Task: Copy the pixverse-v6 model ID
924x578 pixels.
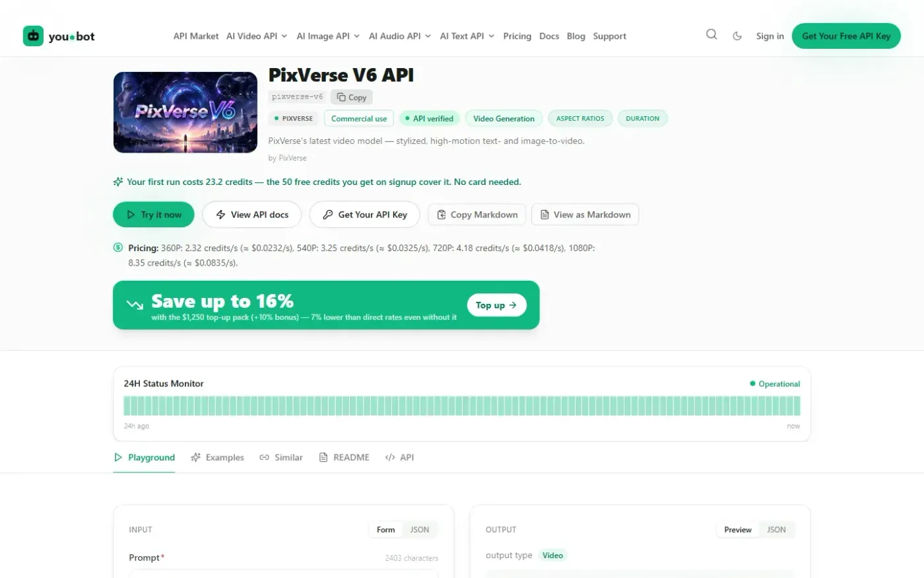Action: 352,97
